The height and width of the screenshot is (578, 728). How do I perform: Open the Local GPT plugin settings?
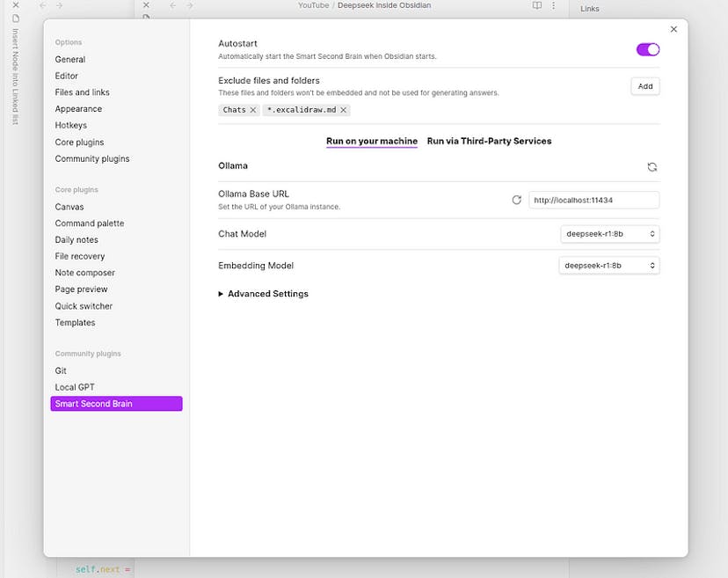click(75, 387)
